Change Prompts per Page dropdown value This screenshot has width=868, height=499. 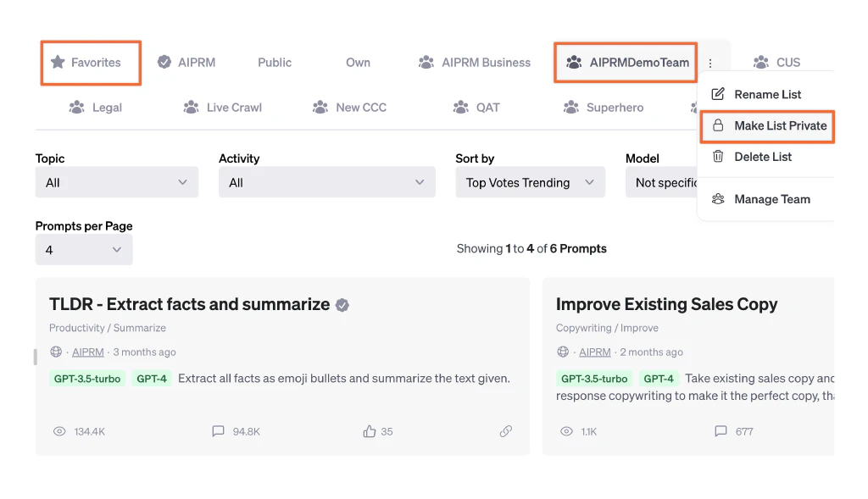(x=84, y=249)
